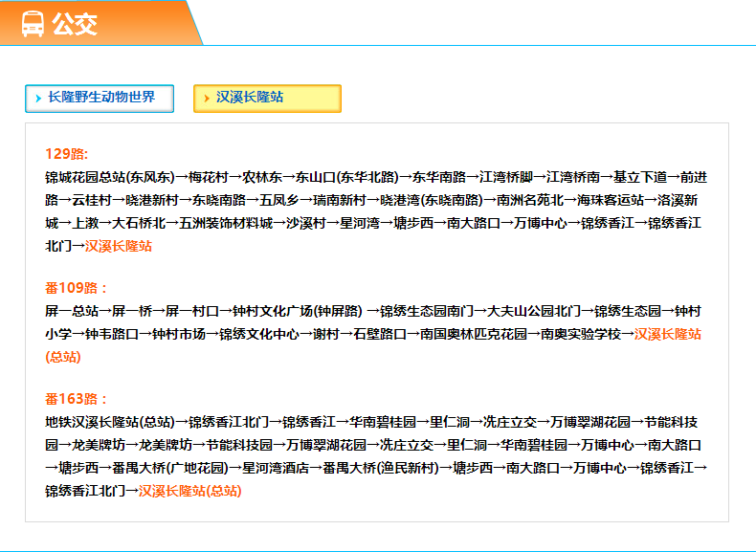
Task: Click the stop 谢村
Action: pyautogui.click(x=326, y=334)
